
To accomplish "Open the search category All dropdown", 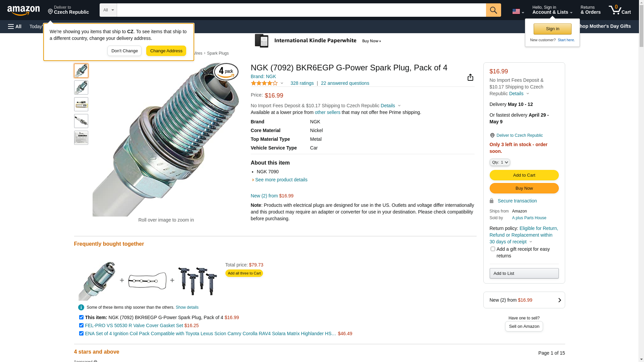I will click(108, 10).
